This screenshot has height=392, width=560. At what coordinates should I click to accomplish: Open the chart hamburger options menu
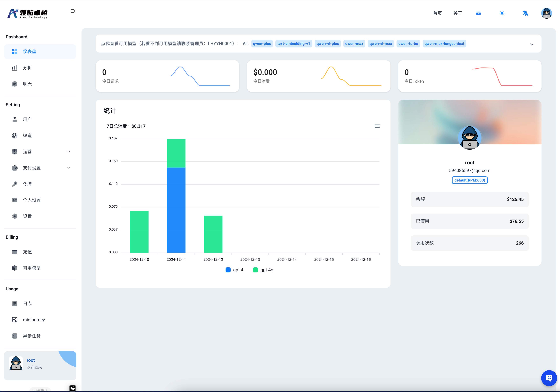(377, 126)
